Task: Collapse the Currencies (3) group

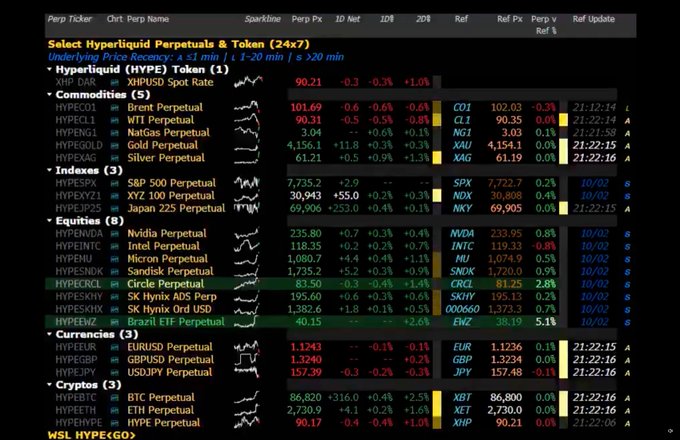Action: (49, 334)
